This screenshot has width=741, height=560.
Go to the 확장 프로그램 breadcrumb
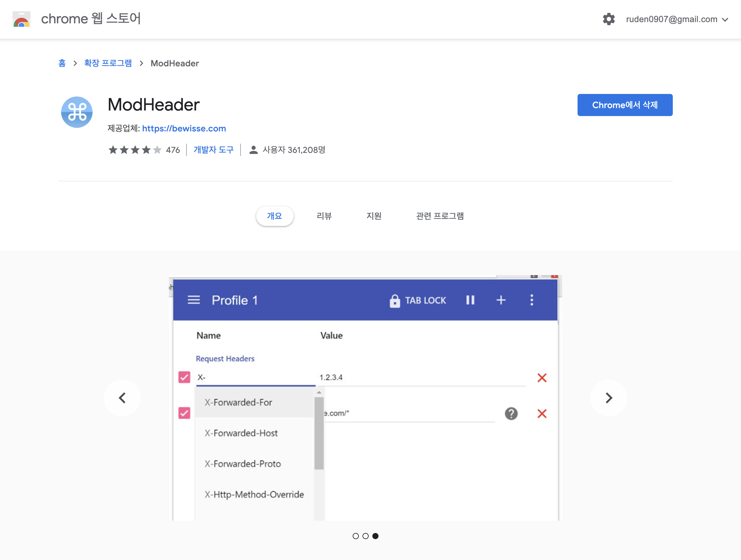click(108, 63)
